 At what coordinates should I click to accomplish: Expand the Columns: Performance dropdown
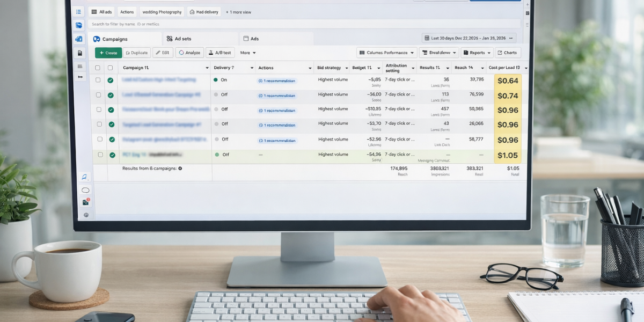pos(386,53)
